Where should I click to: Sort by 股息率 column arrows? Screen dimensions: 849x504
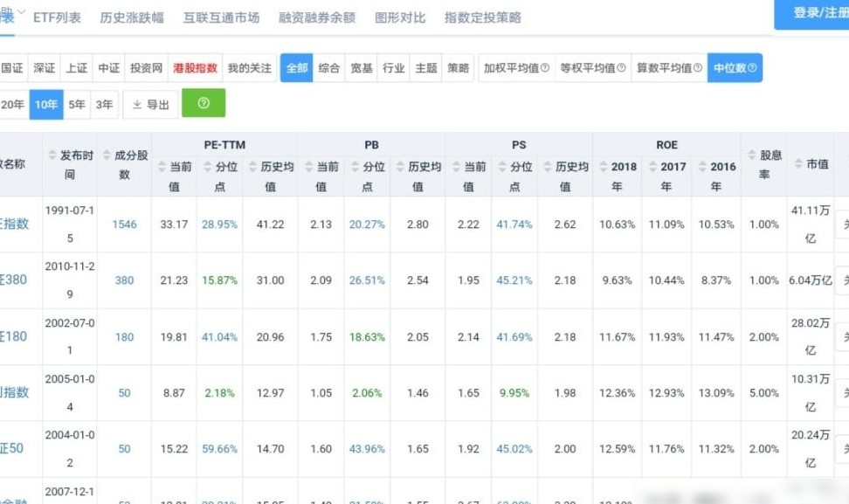752,155
